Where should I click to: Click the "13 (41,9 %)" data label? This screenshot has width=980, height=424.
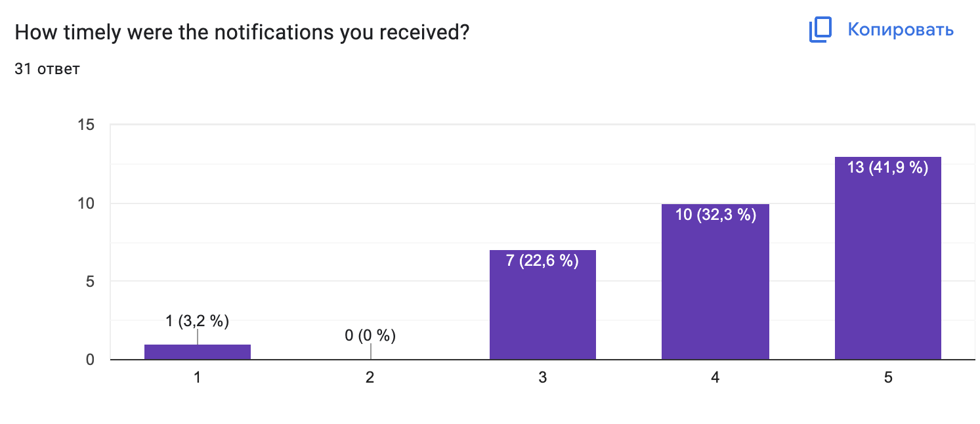click(887, 168)
